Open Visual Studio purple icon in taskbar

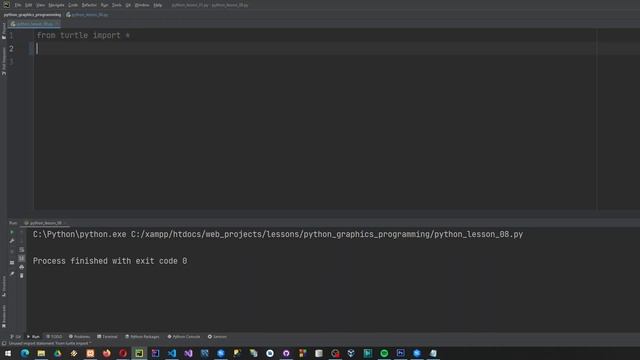pyautogui.click(x=188, y=353)
